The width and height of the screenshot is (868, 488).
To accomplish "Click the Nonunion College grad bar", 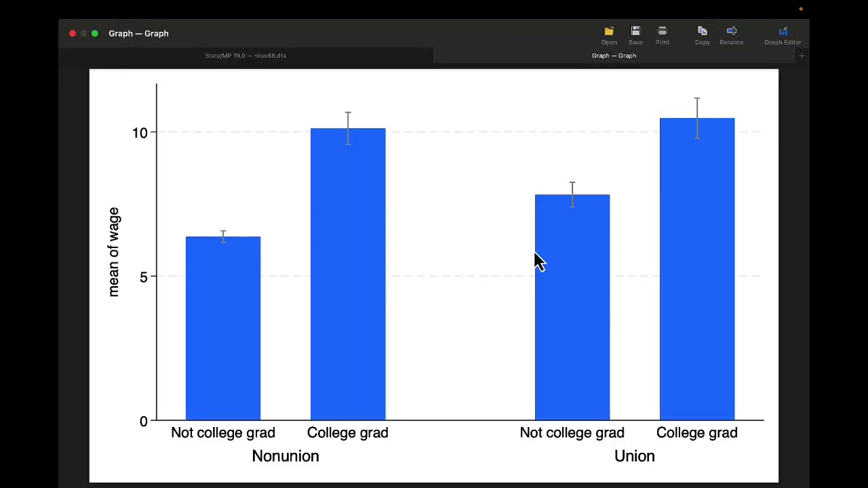I will point(348,285).
